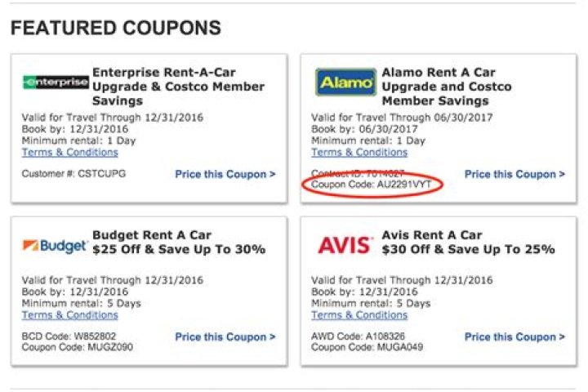Price the Enterprise Rent-A-Car coupon
The height and width of the screenshot is (392, 588).
tap(225, 174)
